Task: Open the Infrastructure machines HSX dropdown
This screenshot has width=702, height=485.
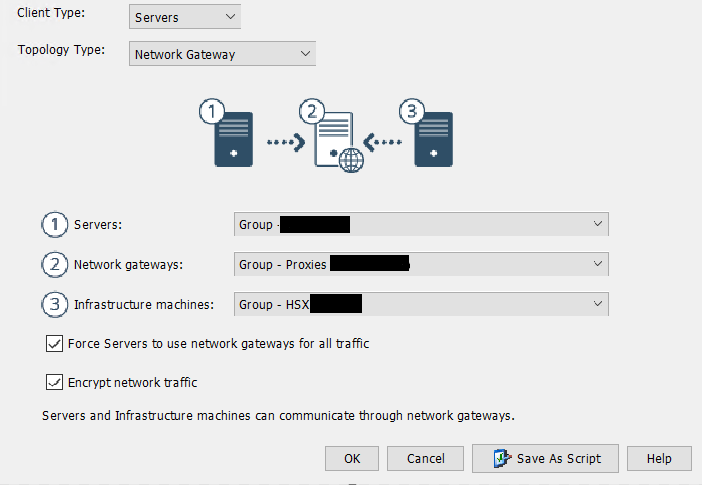Action: (421, 304)
